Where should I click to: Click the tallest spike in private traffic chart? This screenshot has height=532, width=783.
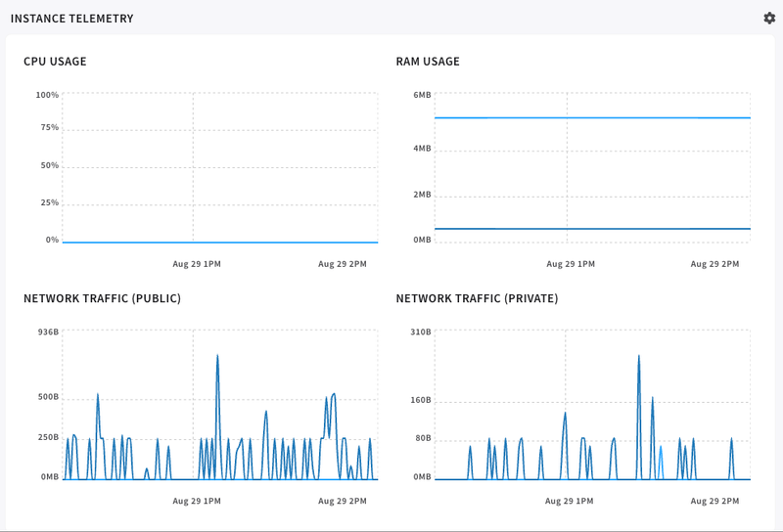click(639, 417)
